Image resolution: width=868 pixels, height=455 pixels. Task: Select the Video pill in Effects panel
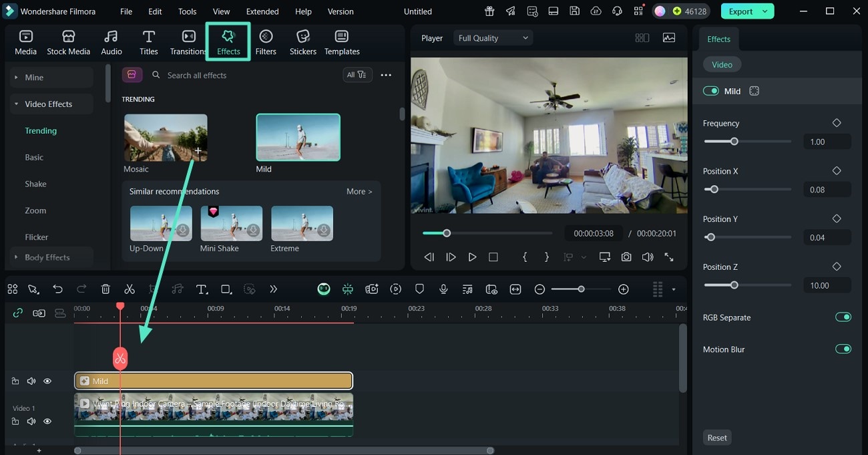click(x=722, y=65)
